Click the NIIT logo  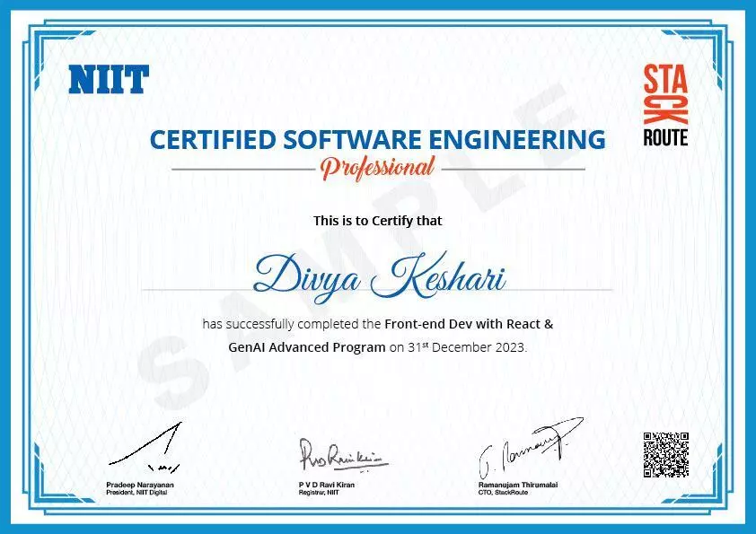coord(109,80)
